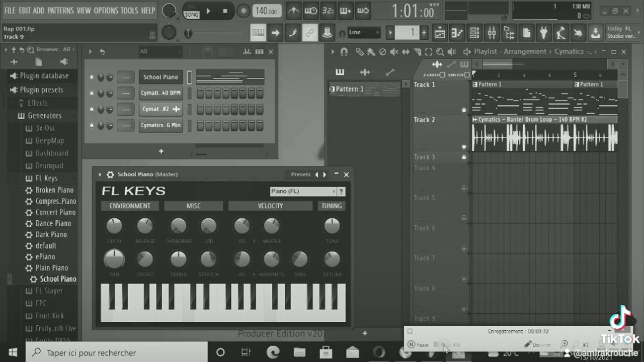Show automation clips in the picker panel
Viewport: 644px width, 362px height.
pos(390,72)
